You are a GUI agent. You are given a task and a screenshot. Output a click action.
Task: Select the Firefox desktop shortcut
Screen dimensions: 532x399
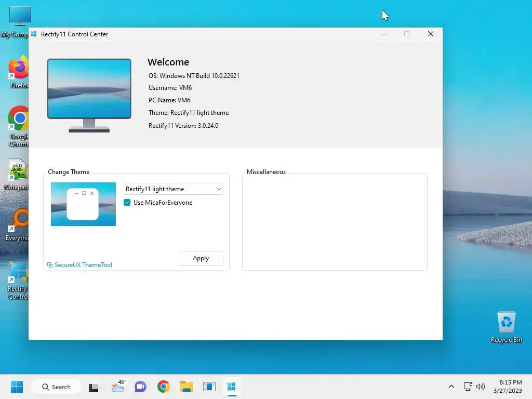(x=18, y=72)
